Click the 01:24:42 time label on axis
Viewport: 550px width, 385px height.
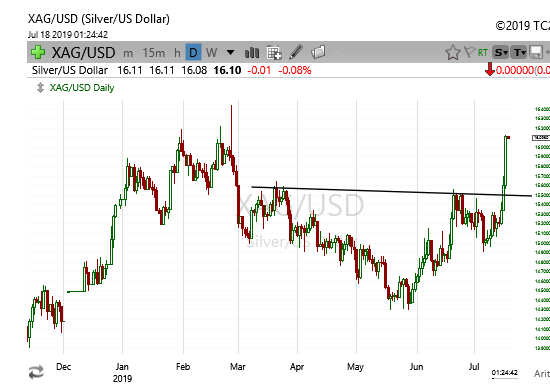tap(504, 372)
